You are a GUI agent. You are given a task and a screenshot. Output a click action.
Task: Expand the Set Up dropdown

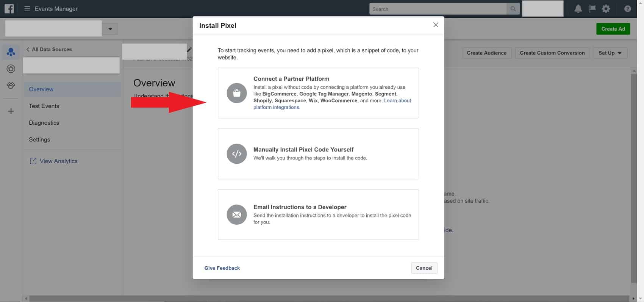pos(610,53)
